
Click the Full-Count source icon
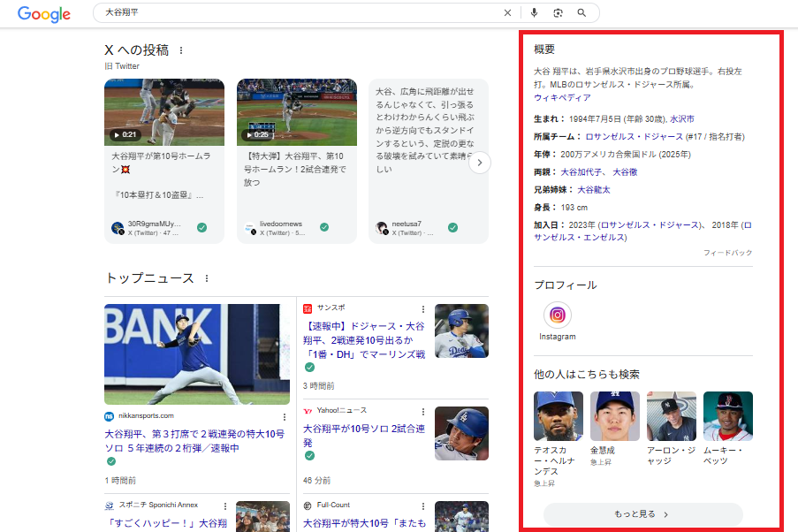[308, 505]
